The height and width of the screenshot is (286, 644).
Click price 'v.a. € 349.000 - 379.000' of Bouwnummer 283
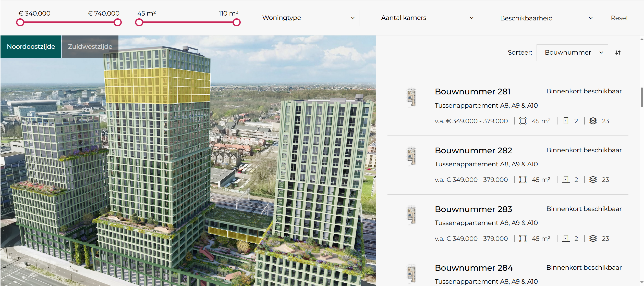[471, 239]
